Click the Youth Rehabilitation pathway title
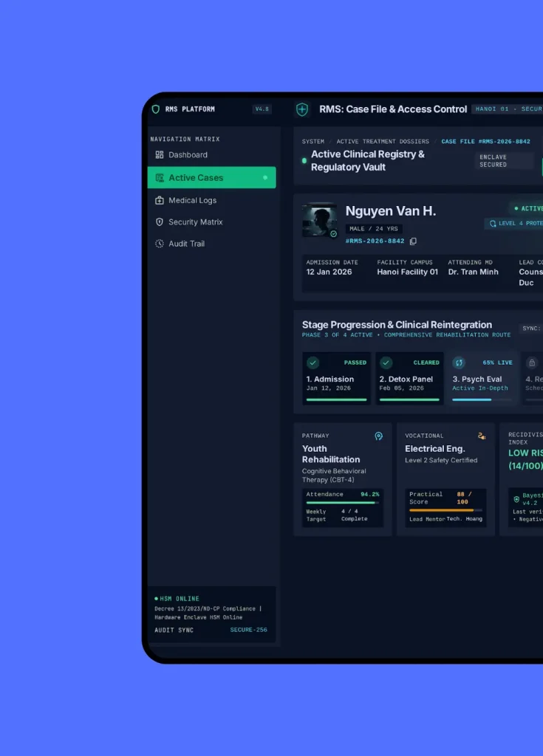The height and width of the screenshot is (756, 543). click(331, 454)
